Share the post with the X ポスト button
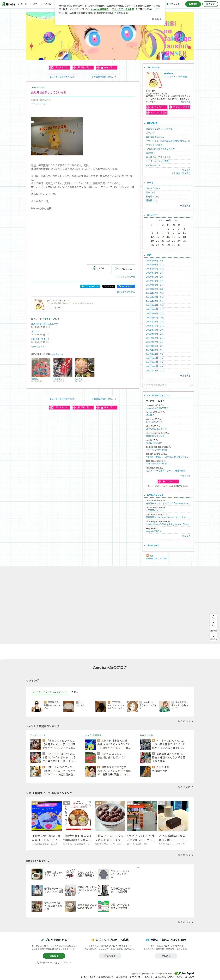Screen dimensions: 220x980 click(108, 286)
